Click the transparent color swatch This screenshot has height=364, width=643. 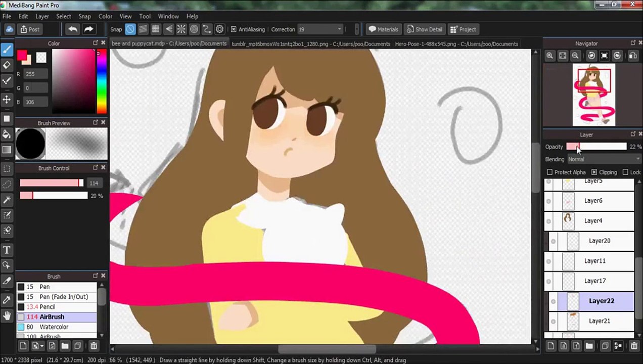[41, 58]
